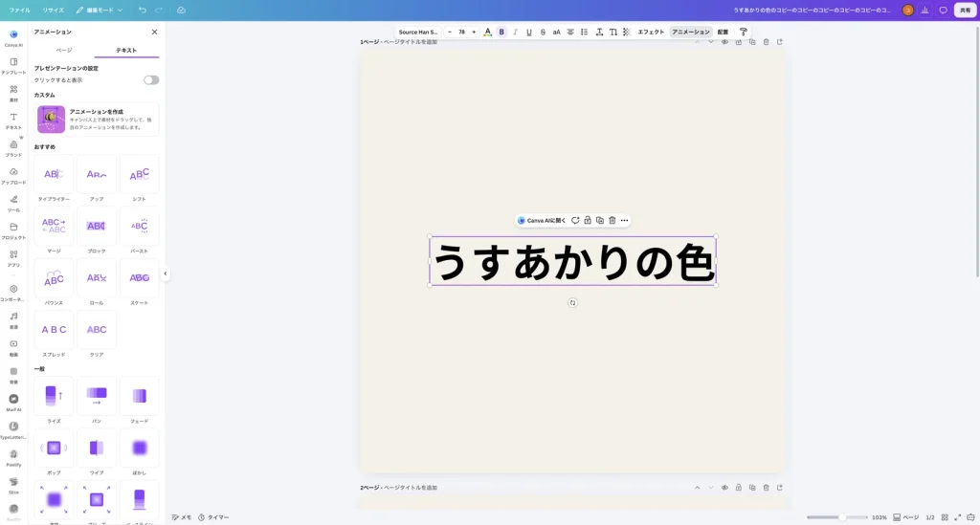Toggle italic formatting
Image resolution: width=980 pixels, height=525 pixels.
pos(515,32)
